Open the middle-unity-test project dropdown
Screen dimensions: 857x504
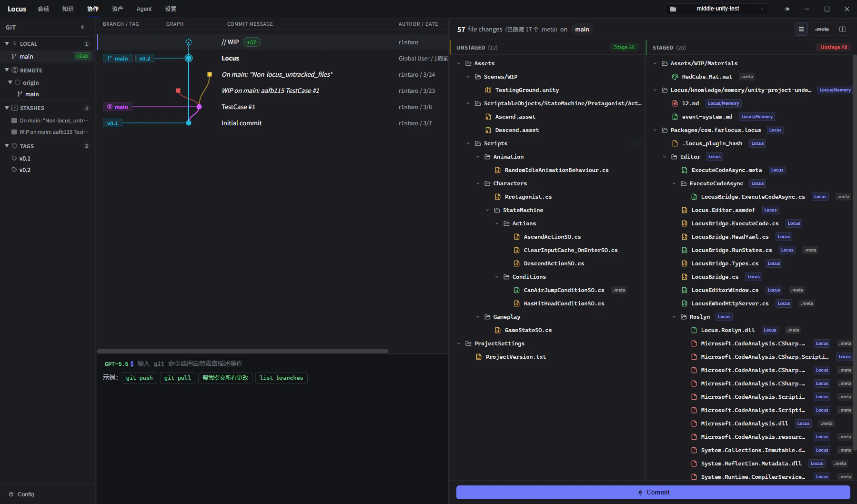717,9
